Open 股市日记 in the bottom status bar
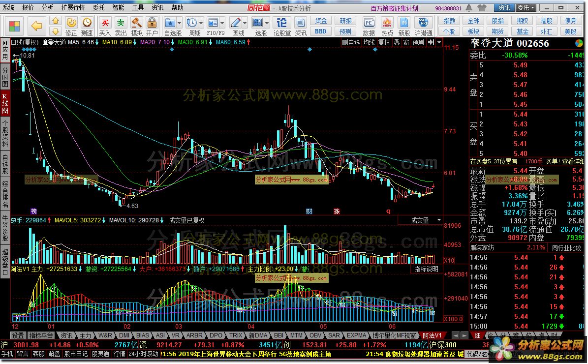The image size is (588, 364). pyautogui.click(x=76, y=354)
